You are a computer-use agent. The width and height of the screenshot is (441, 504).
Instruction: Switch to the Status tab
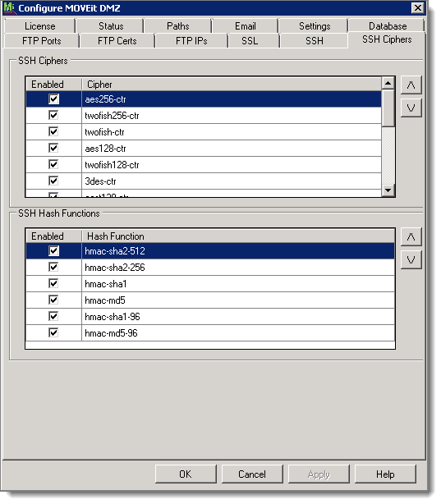[111, 26]
